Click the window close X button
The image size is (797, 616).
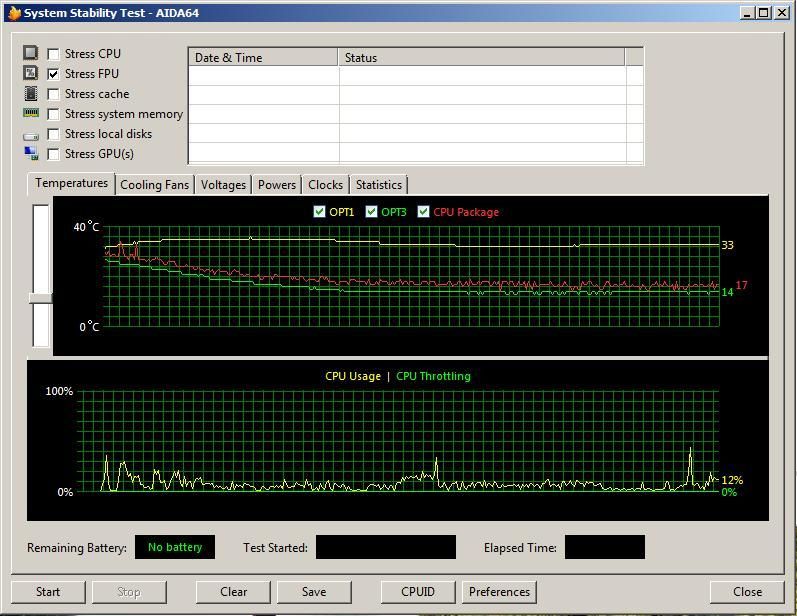pos(782,13)
